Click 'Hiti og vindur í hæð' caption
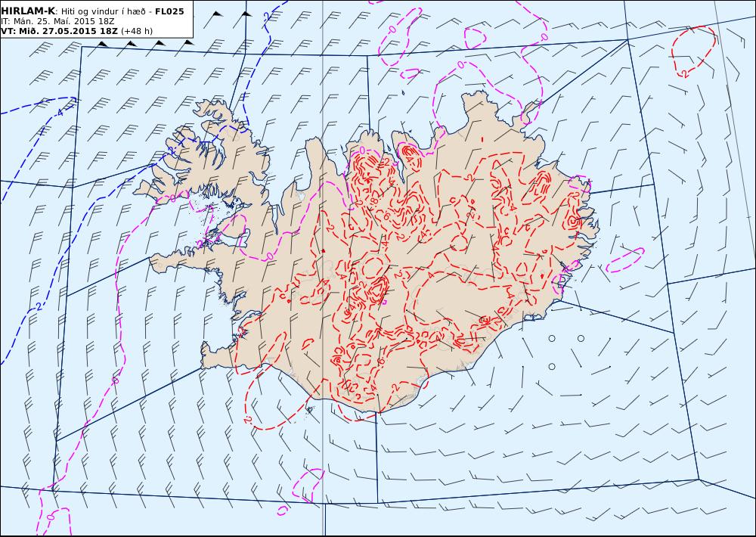Screen dimensions: 756x537 (x=104, y=11)
